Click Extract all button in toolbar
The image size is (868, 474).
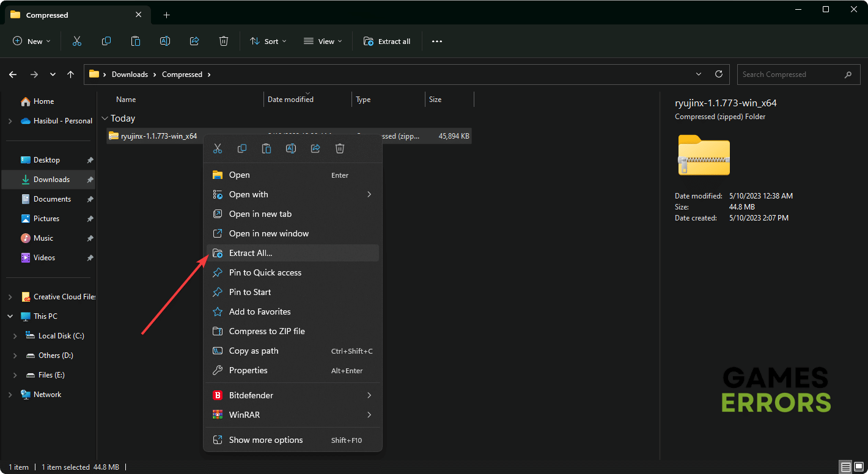[x=388, y=41]
